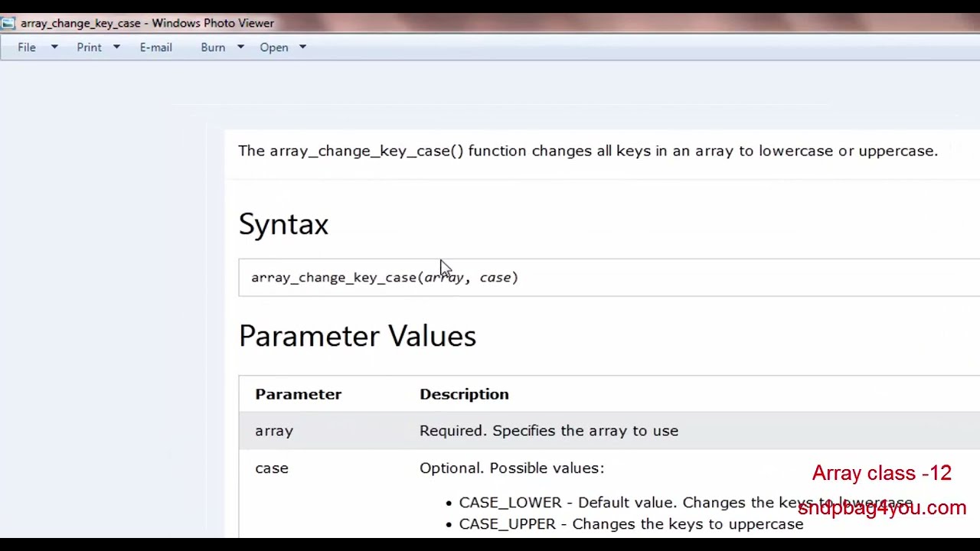Click the Syntax heading
The height and width of the screenshot is (551, 980).
[283, 224]
